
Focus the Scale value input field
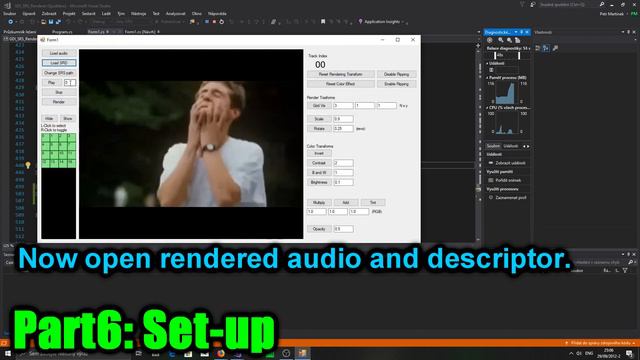(x=343, y=119)
